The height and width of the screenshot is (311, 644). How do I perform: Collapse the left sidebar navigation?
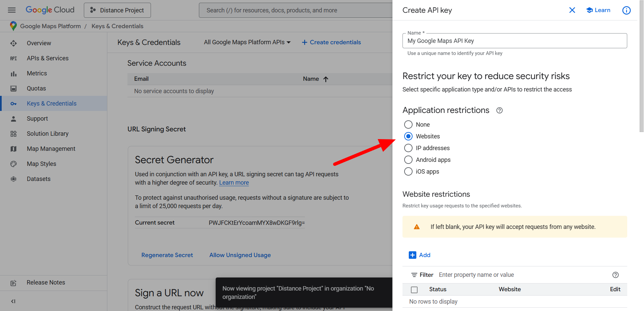click(13, 301)
